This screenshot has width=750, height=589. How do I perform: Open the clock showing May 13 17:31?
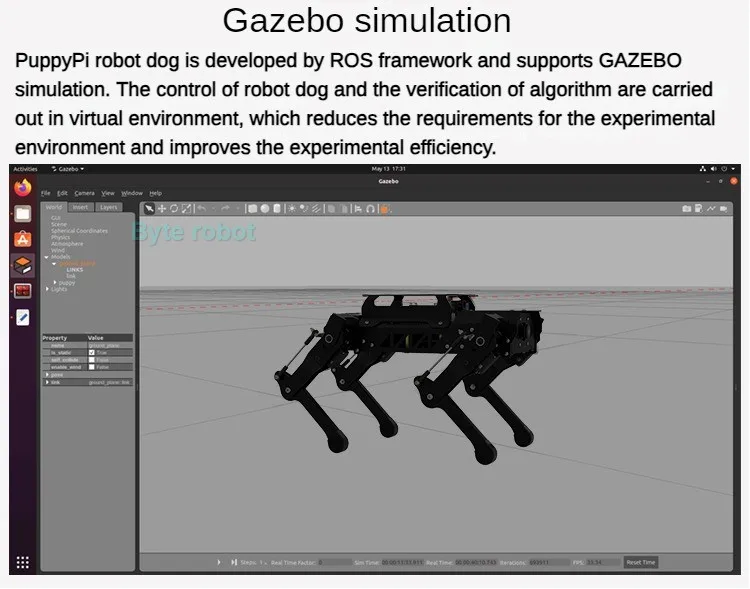coord(388,169)
